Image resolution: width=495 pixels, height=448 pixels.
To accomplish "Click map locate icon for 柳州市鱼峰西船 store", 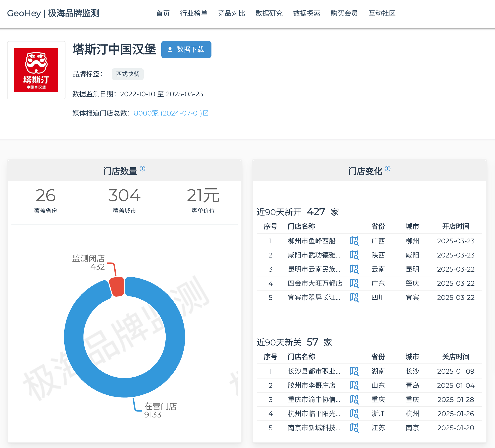I will [x=354, y=241].
